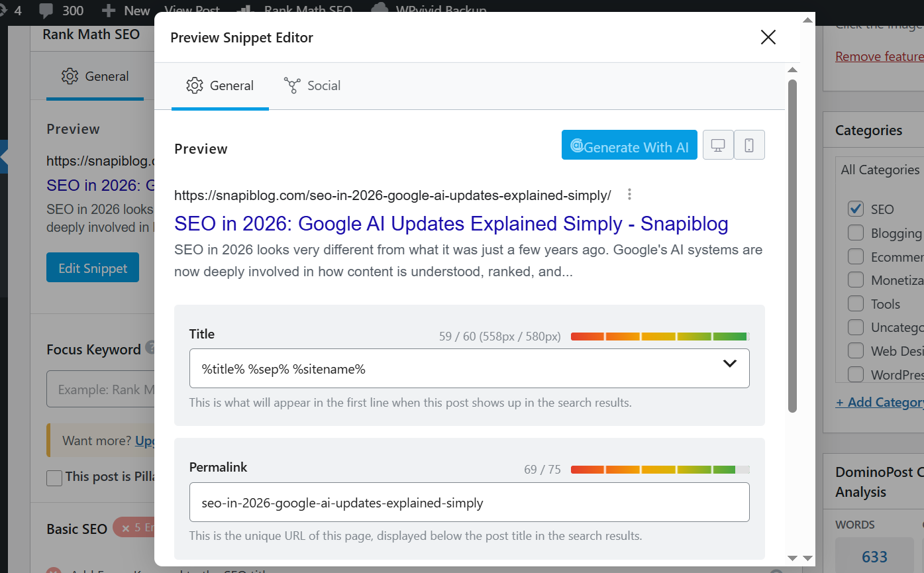Enable the 'This post is Pillar' checkbox
Image resolution: width=924 pixels, height=573 pixels.
click(54, 476)
